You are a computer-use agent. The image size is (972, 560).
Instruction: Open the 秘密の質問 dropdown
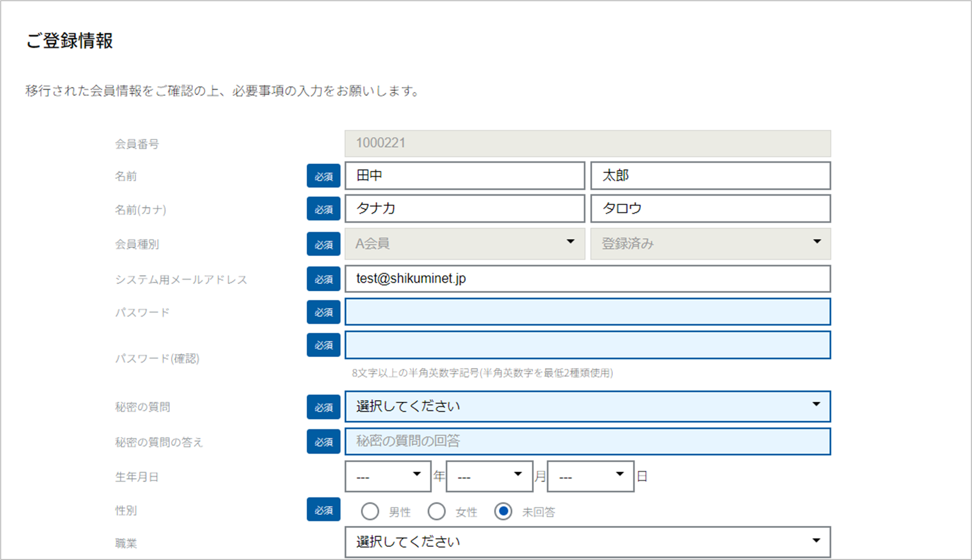tap(587, 406)
